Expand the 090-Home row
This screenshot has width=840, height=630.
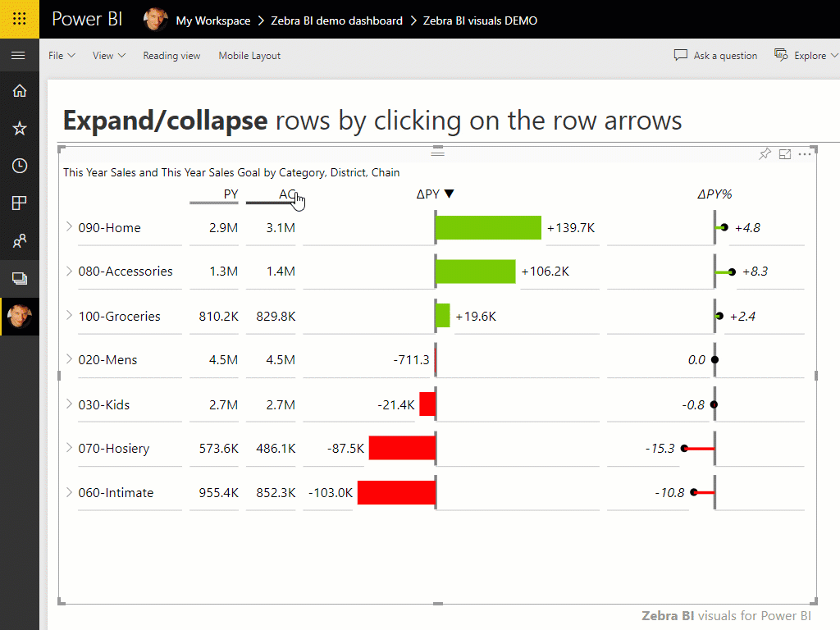pos(69,228)
